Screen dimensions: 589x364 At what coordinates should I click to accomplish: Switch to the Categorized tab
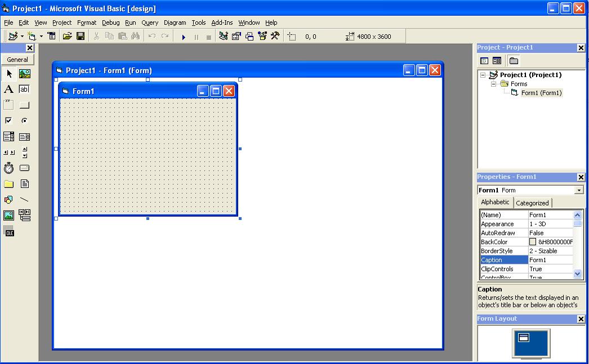532,203
